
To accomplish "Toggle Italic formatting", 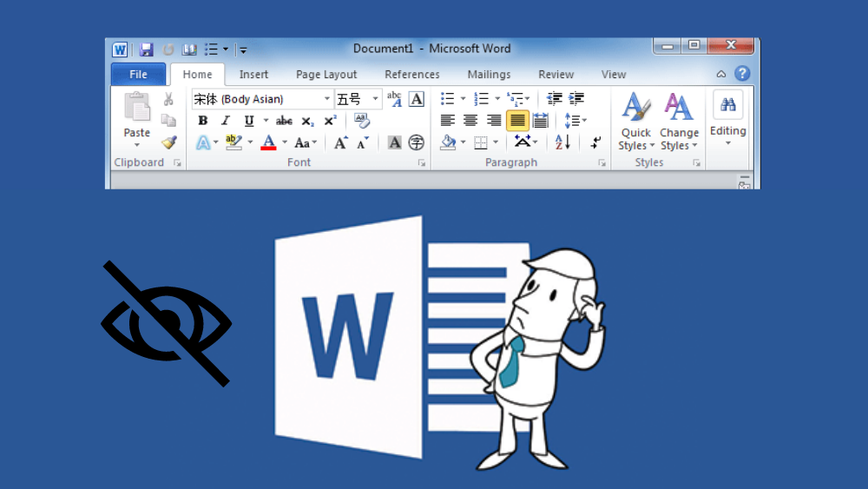I will tap(226, 121).
